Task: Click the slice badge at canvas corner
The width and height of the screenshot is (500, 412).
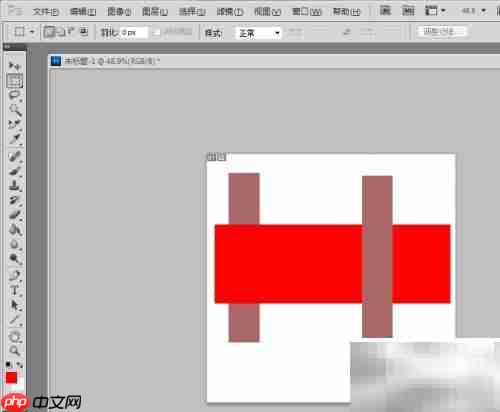Action: [217, 156]
